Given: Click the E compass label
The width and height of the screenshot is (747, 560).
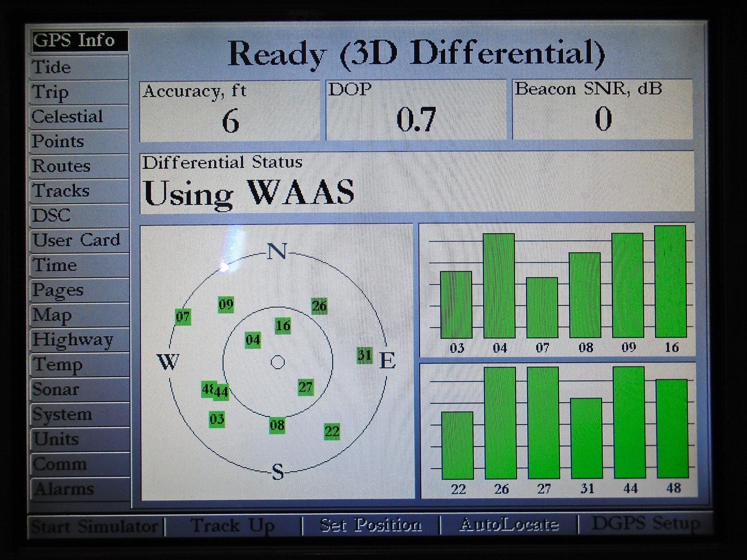Looking at the screenshot, I should [x=387, y=361].
